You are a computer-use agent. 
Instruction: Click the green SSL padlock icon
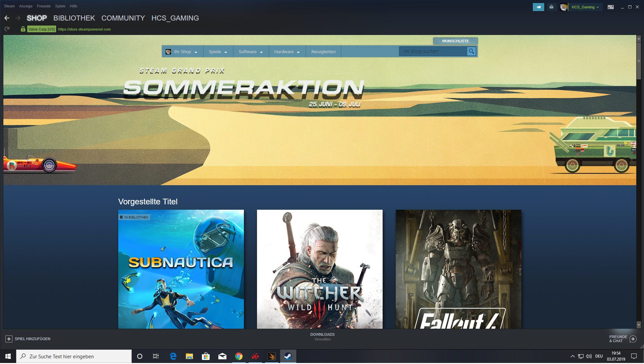23,29
